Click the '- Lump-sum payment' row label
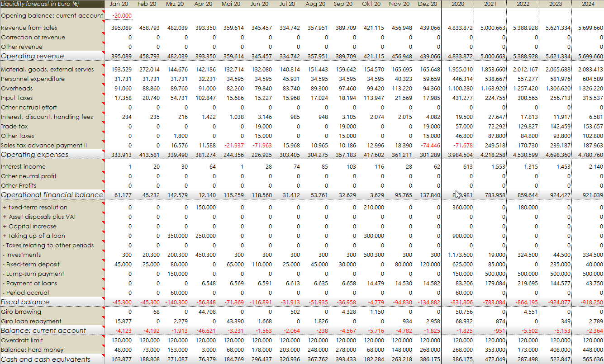 (33, 274)
